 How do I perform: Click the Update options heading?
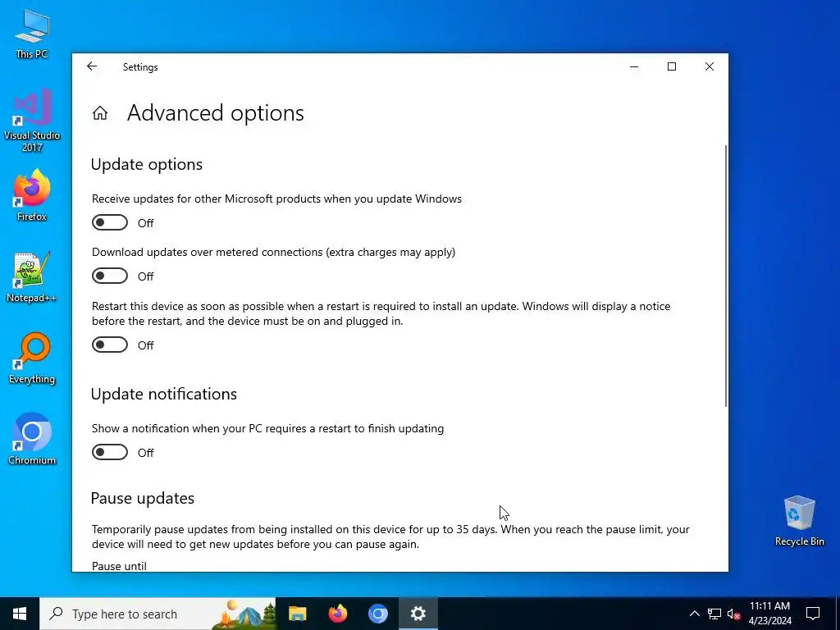coord(147,164)
